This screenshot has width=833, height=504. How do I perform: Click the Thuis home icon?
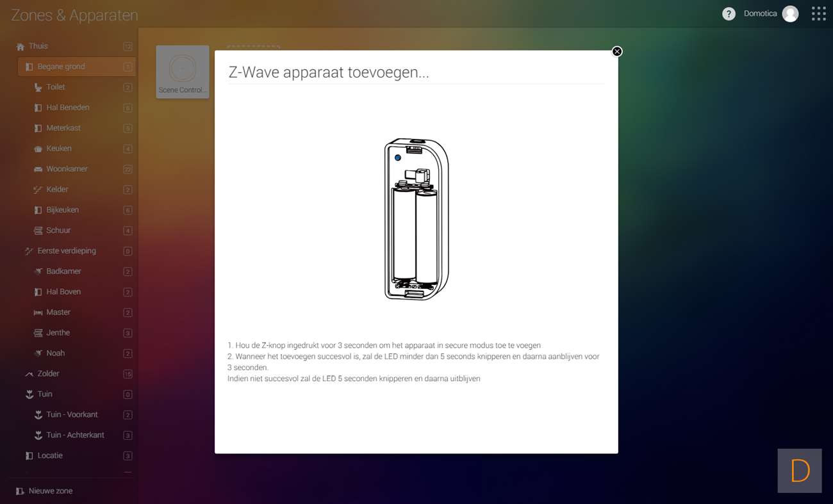coord(20,47)
